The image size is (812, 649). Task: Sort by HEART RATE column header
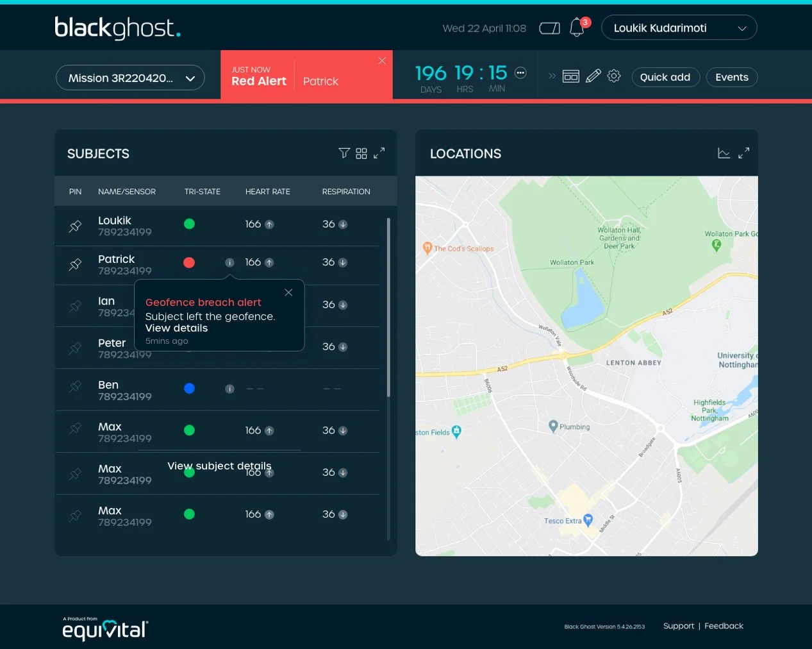coord(268,192)
